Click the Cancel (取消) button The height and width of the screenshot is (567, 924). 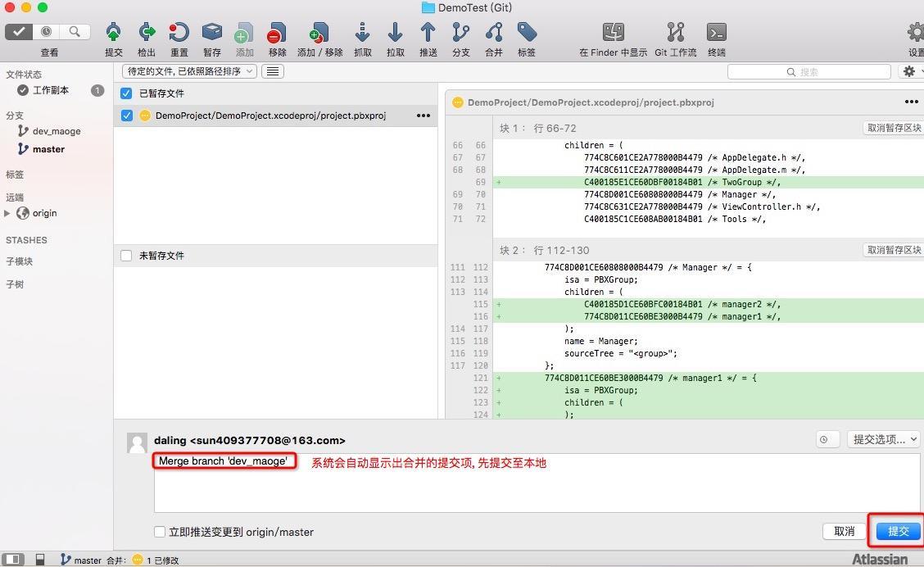point(845,531)
